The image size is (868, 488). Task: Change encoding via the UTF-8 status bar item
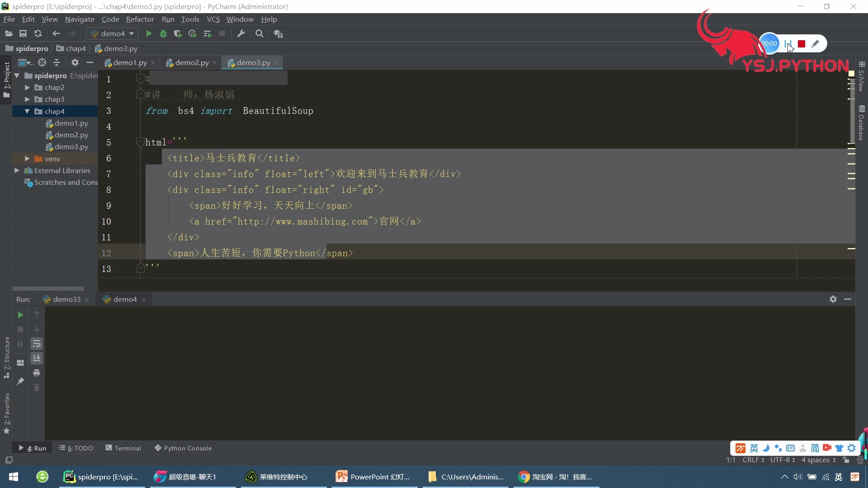click(782, 460)
